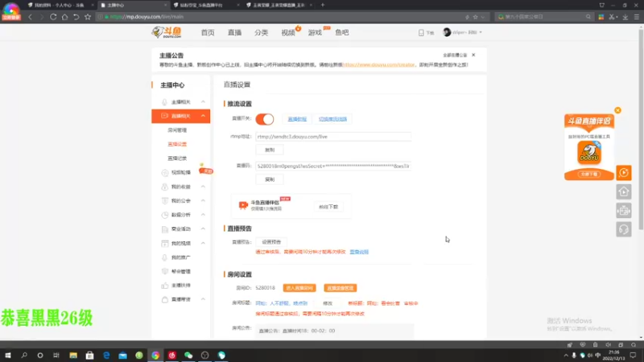Collapse the 直播相关 sidebar section
Screen dimensions: 644x362
pos(204,116)
